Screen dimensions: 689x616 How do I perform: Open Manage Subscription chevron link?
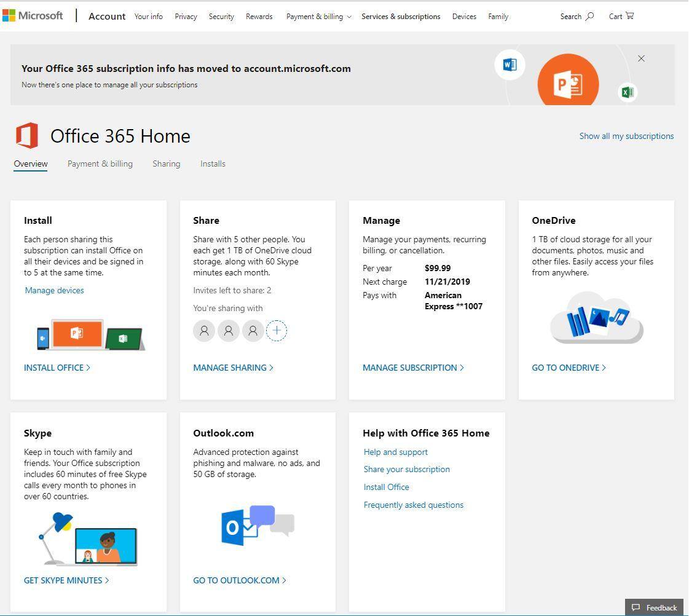click(x=413, y=368)
